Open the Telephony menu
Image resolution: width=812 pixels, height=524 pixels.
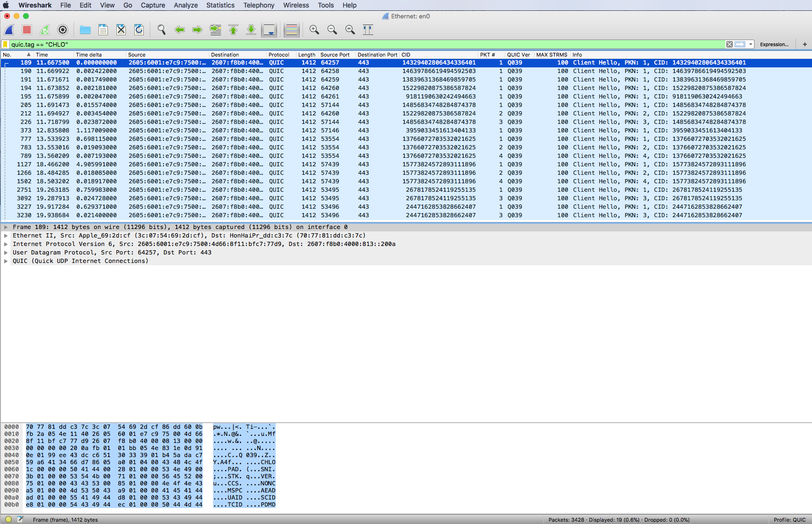coord(258,5)
